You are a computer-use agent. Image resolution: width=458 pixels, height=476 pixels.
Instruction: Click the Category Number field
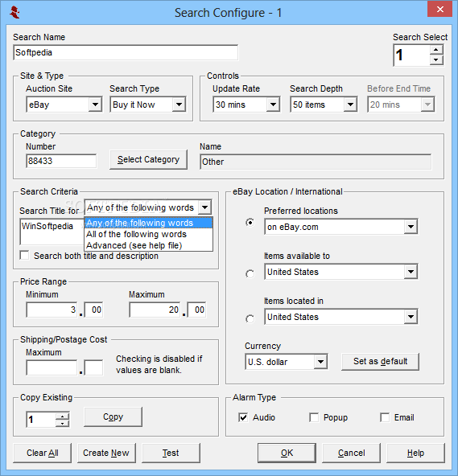[x=61, y=161]
